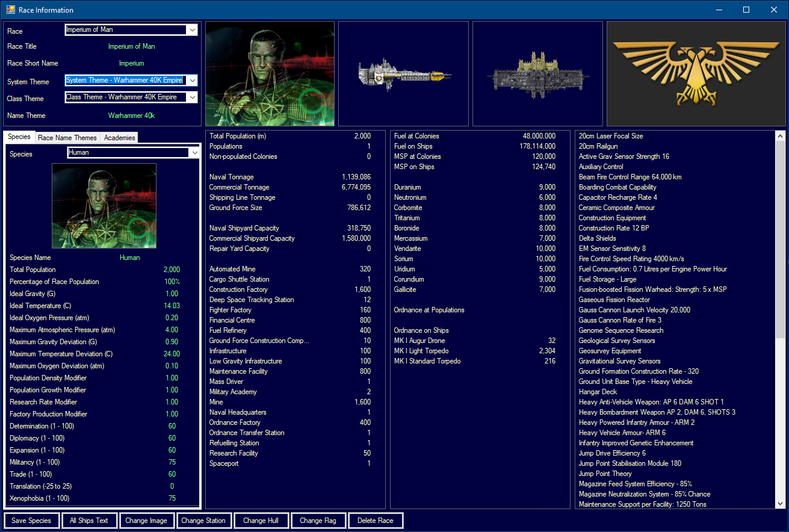Click the Change Hull button
789x532 pixels.
click(x=261, y=521)
